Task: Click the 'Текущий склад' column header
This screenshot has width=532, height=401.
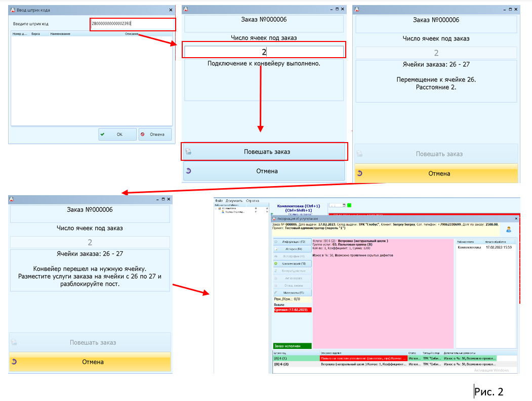Action: (x=432, y=353)
